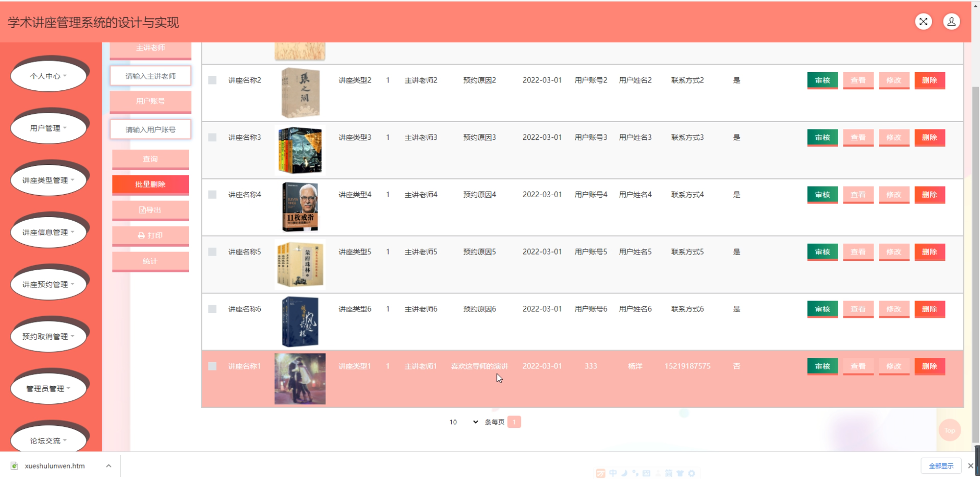Go to page 1 in pagination
Screen dimensions: 980x479
[x=514, y=422]
